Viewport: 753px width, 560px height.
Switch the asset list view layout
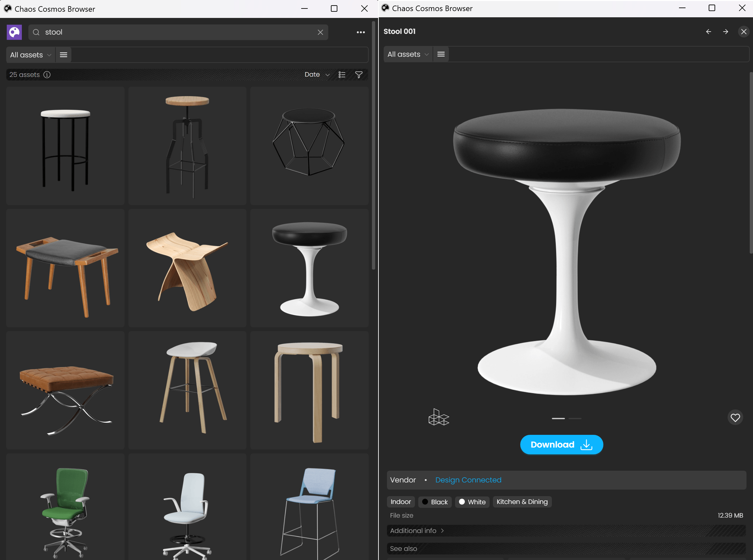[x=342, y=75]
